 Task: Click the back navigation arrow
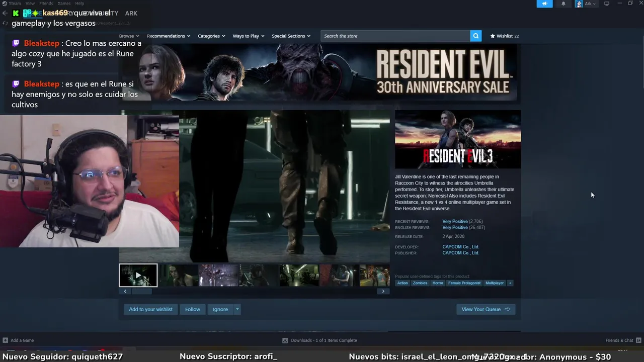tap(5, 13)
